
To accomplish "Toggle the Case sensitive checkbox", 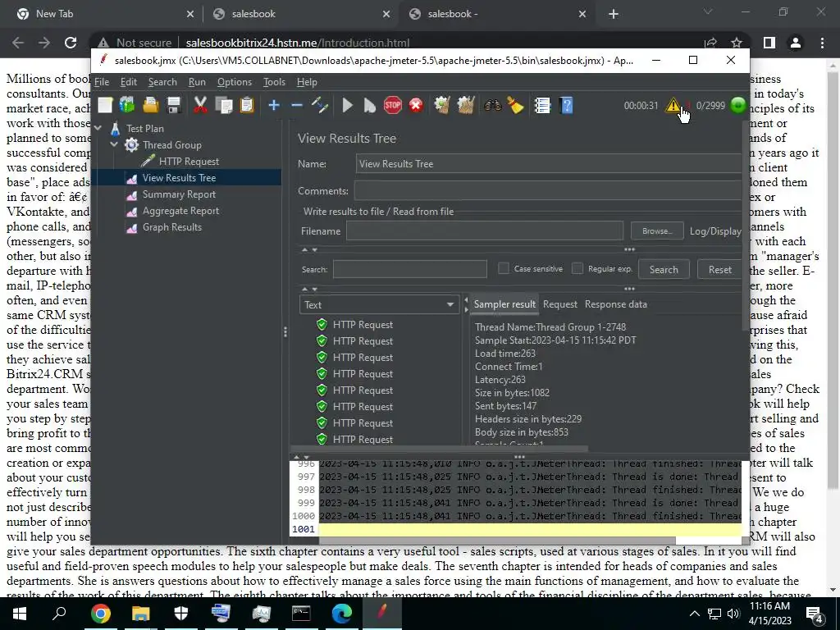I will [x=504, y=268].
